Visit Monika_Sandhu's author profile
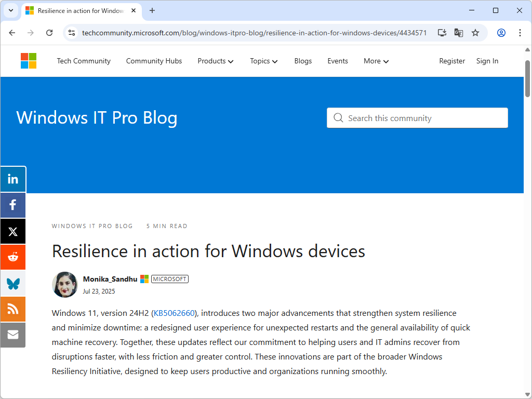The image size is (532, 399). (110, 279)
